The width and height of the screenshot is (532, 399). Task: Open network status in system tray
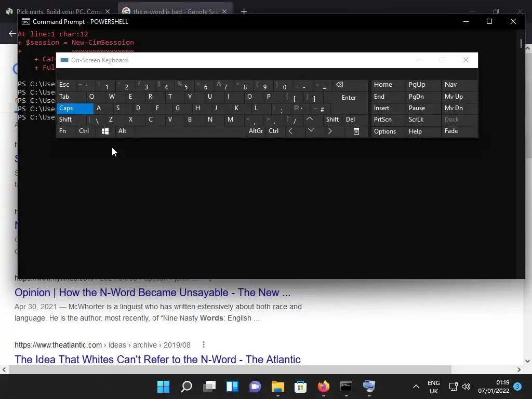453,387
